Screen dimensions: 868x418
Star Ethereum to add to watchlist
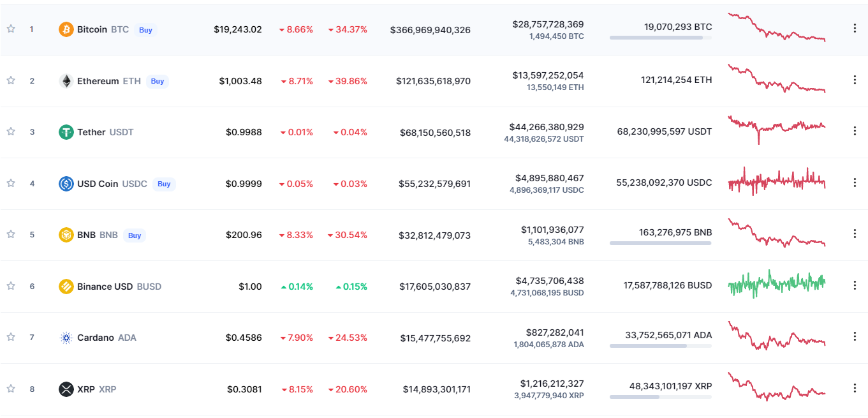pyautogui.click(x=11, y=80)
